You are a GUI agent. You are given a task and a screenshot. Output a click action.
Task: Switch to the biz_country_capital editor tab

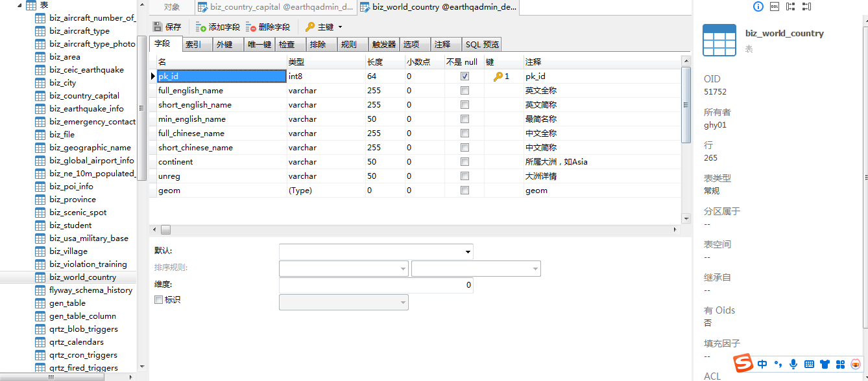pyautogui.click(x=276, y=7)
